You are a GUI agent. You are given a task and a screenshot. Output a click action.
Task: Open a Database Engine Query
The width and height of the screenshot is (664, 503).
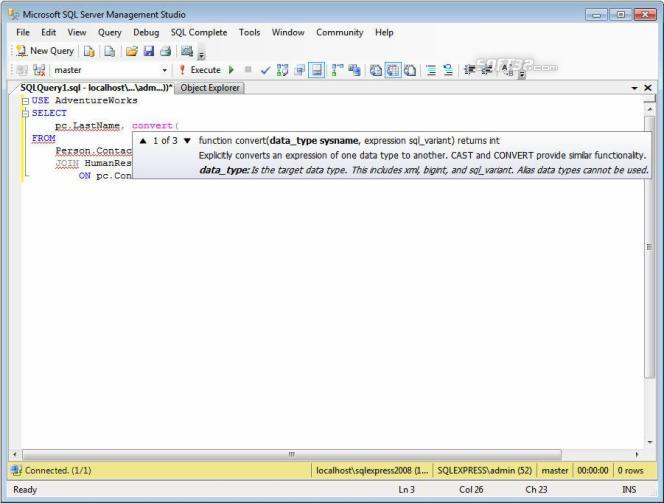coord(89,51)
